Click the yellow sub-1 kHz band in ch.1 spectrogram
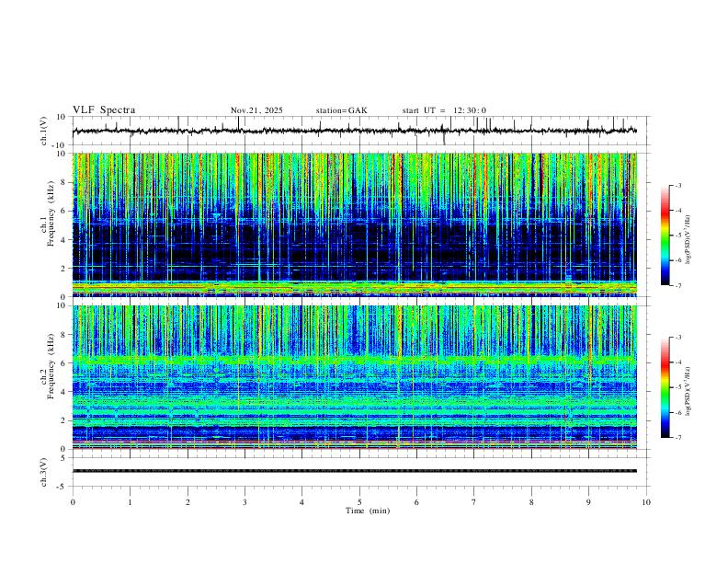This screenshot has width=728, height=563. (355, 288)
